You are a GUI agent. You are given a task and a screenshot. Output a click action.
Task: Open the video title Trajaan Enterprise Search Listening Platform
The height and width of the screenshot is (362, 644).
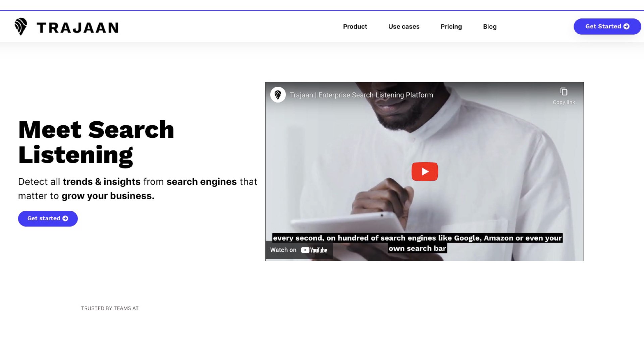tap(361, 95)
